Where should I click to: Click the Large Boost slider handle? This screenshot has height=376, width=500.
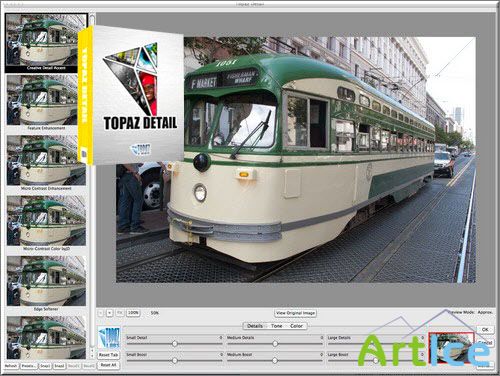pyautogui.click(x=376, y=360)
